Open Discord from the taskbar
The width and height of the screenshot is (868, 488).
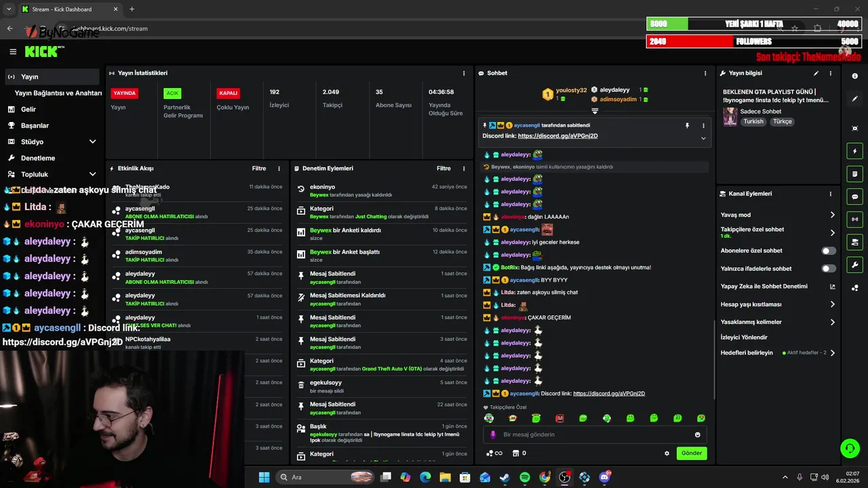[604, 477]
